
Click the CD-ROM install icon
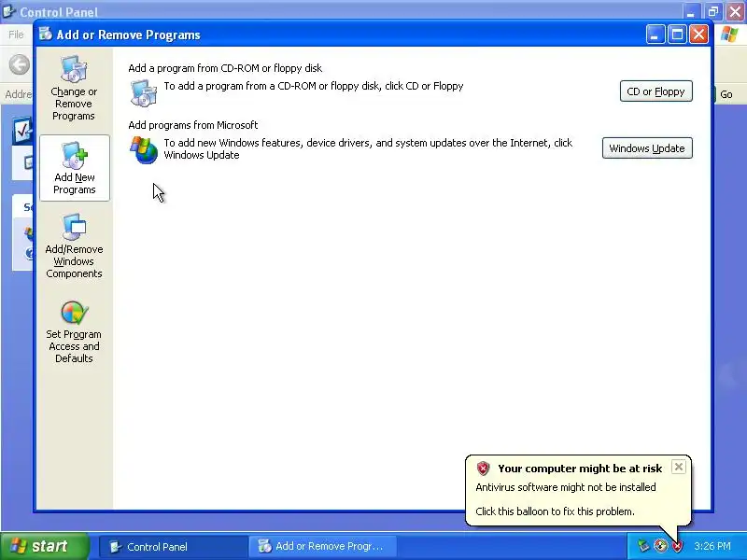143,92
